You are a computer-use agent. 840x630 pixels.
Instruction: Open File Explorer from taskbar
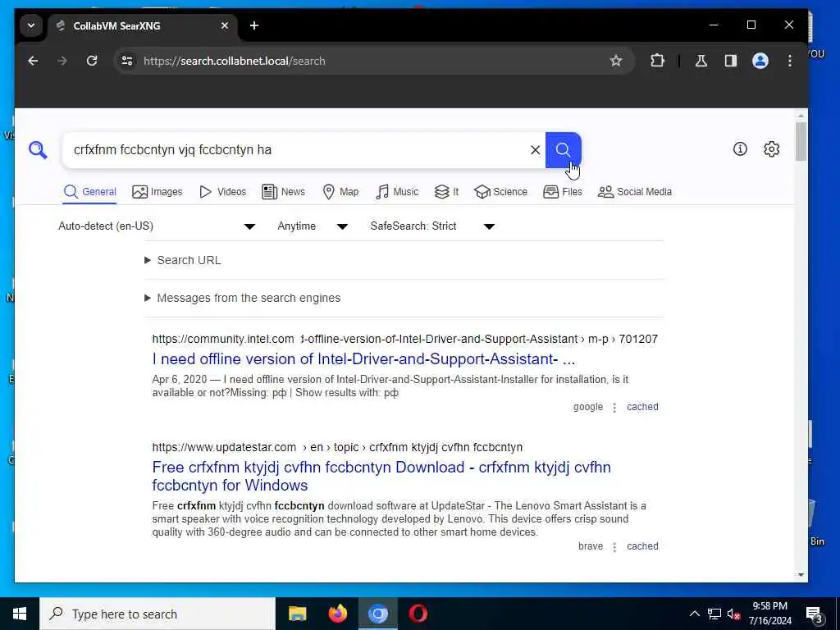click(x=297, y=614)
